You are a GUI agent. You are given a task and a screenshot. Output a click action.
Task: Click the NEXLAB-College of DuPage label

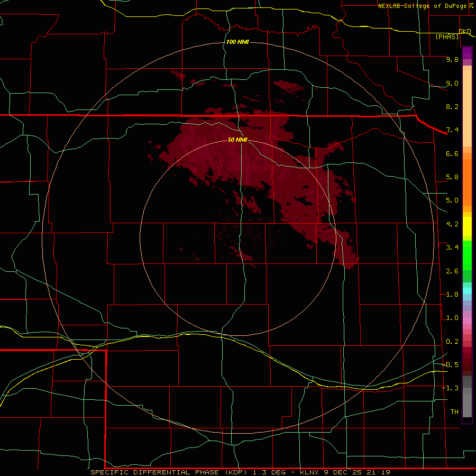(x=422, y=6)
